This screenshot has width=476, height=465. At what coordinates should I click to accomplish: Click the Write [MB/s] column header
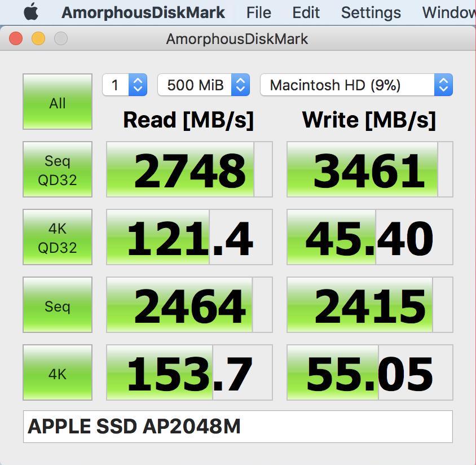tap(369, 120)
